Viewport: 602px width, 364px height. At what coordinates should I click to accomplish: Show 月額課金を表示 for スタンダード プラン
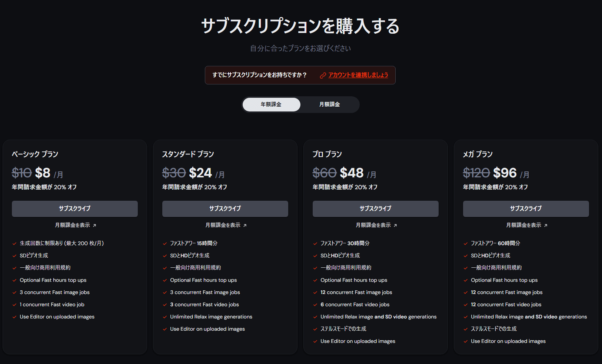[x=223, y=225]
